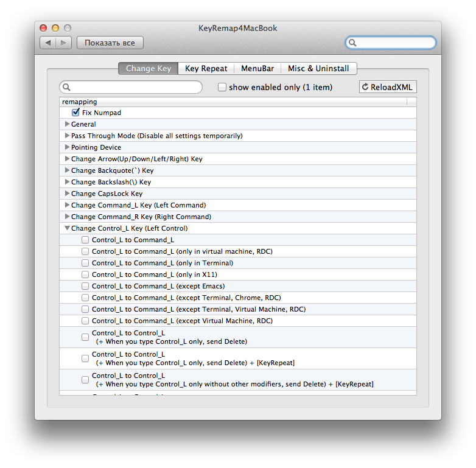Image resolution: width=476 pixels, height=468 pixels.
Task: Check Control_L only send Delete option
Action: [x=85, y=337]
